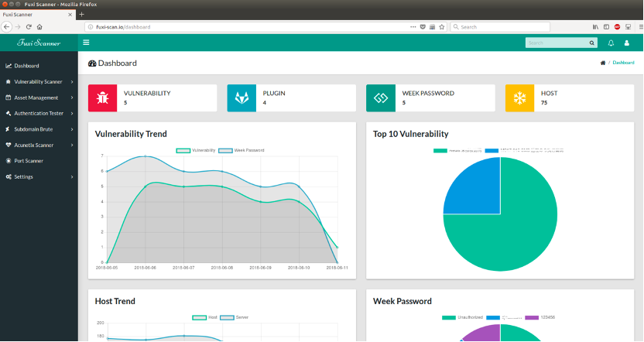Open Port Scanner menu item
The width and height of the screenshot is (644, 342).
point(39,161)
